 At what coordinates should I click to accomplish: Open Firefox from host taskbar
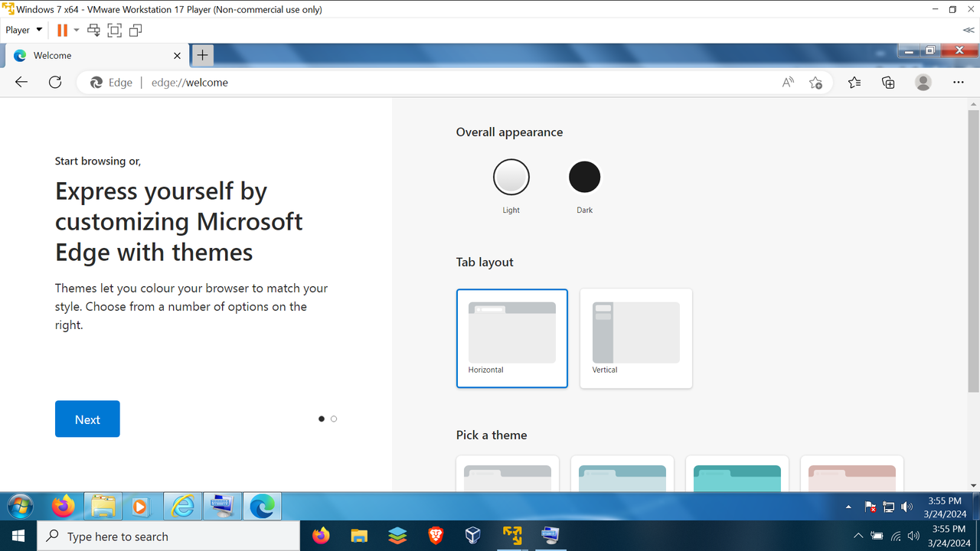(321, 536)
